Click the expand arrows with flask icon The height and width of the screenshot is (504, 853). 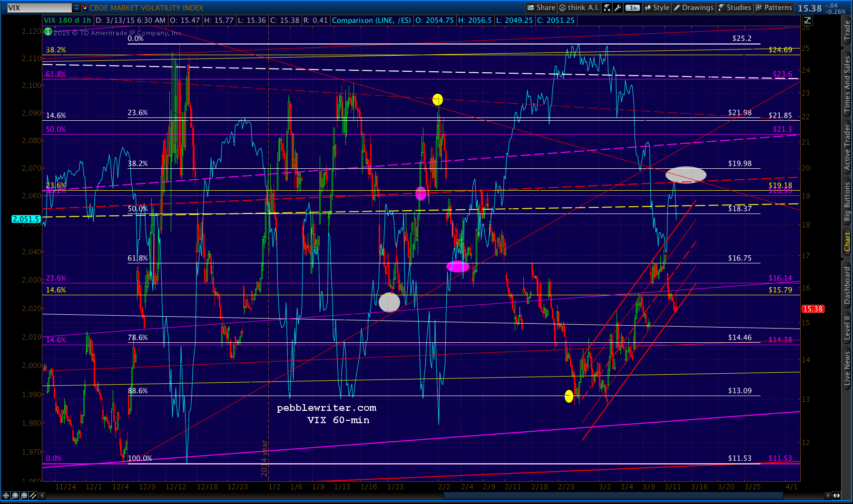click(x=607, y=8)
